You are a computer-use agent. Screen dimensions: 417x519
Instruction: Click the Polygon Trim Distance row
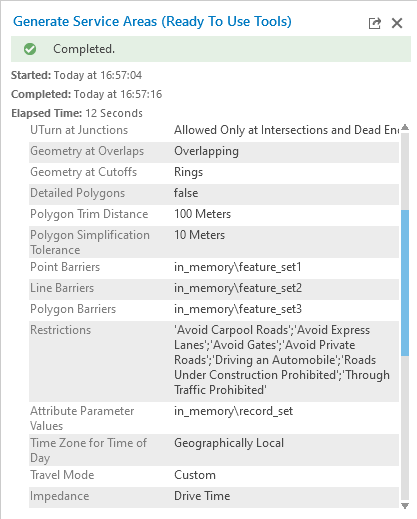coord(214,214)
